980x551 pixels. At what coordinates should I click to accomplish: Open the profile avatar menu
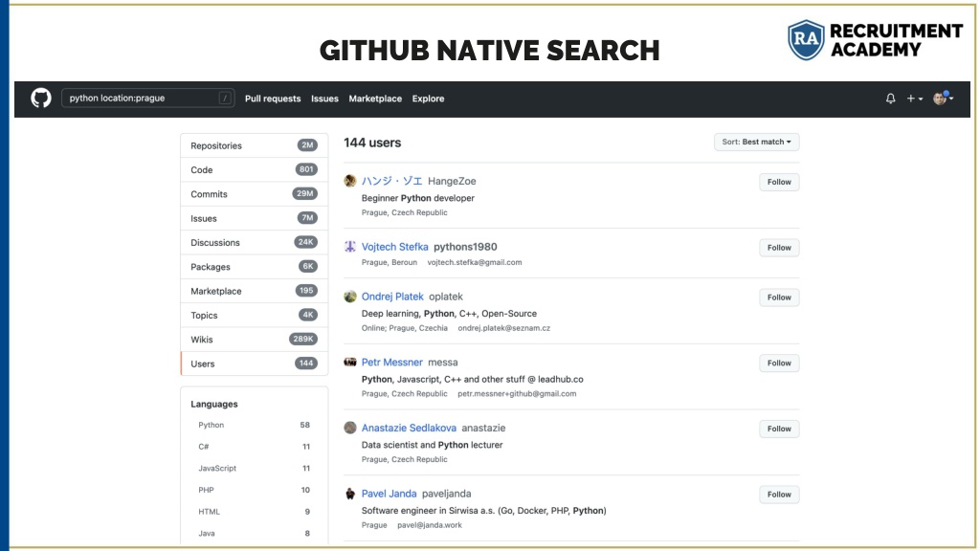tap(943, 99)
